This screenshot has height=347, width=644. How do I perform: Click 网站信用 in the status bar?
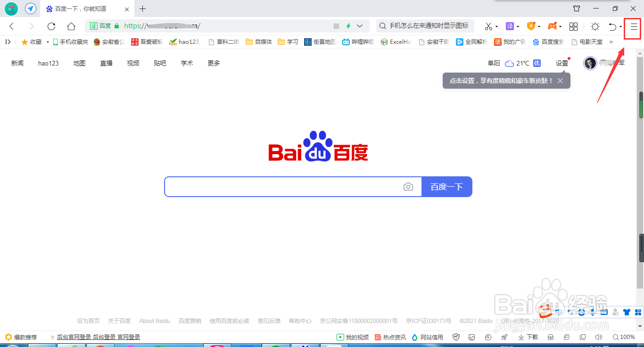tap(428, 337)
